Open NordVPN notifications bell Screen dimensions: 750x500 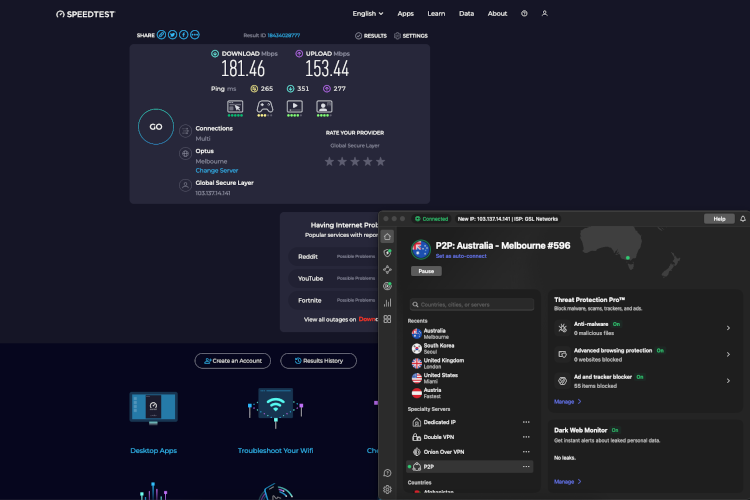coord(743,219)
